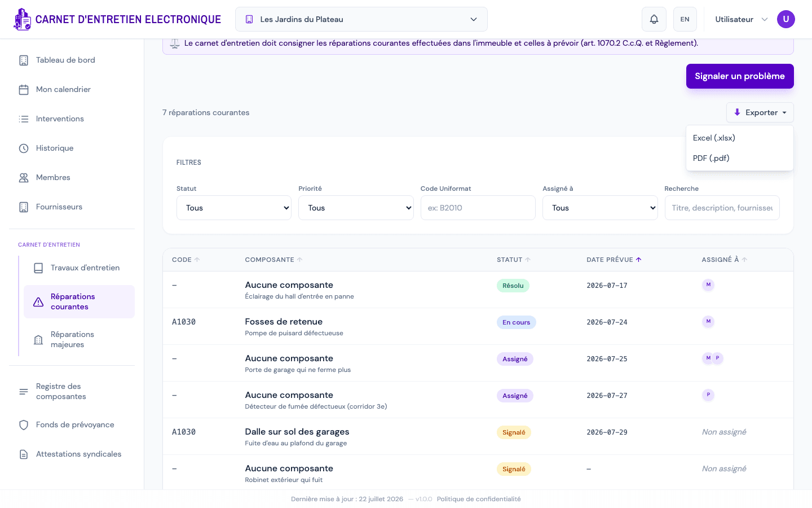
Task: Open Politique de confidentialité link
Action: tap(479, 499)
